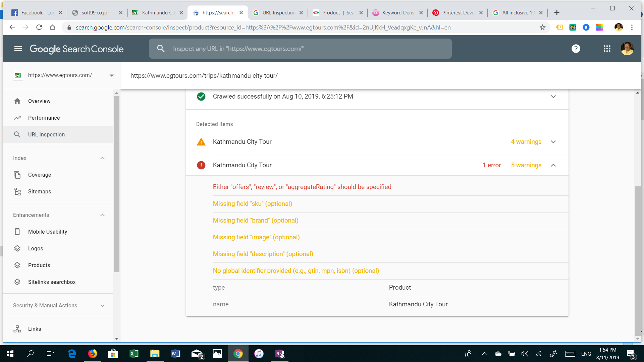This screenshot has height=362, width=644.
Task: Collapse the Index section
Action: tap(103, 158)
